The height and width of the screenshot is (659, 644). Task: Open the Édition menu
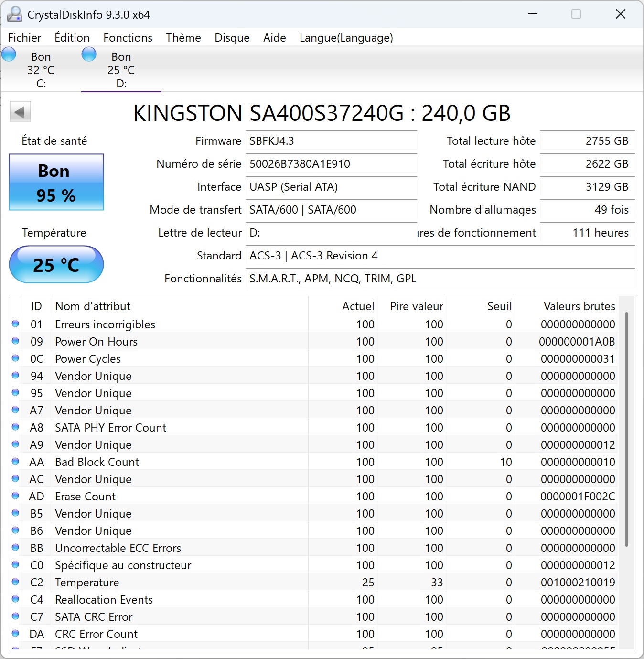[x=72, y=38]
